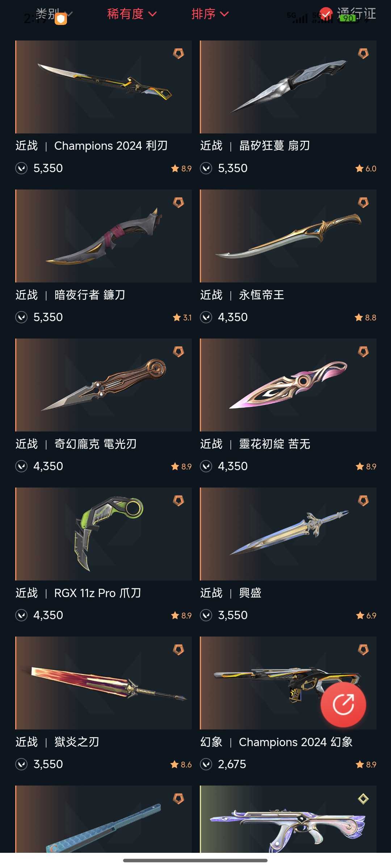The width and height of the screenshot is (391, 868).
Task: Open the 興盛 sword thumbnail
Action: point(288,534)
